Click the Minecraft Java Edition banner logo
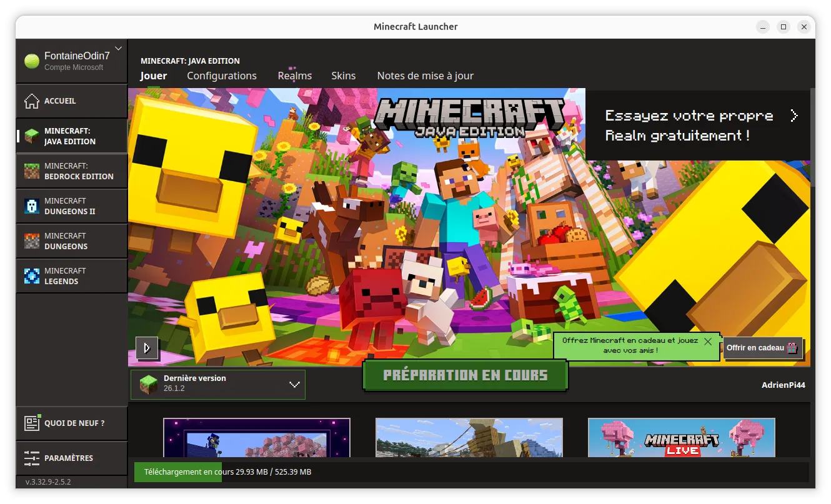831x504 pixels. pyautogui.click(x=469, y=117)
